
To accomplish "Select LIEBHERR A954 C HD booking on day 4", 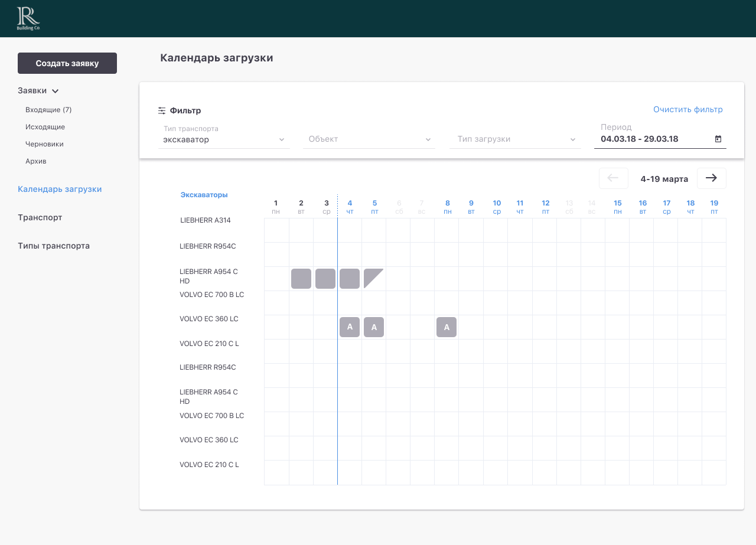I will (350, 279).
